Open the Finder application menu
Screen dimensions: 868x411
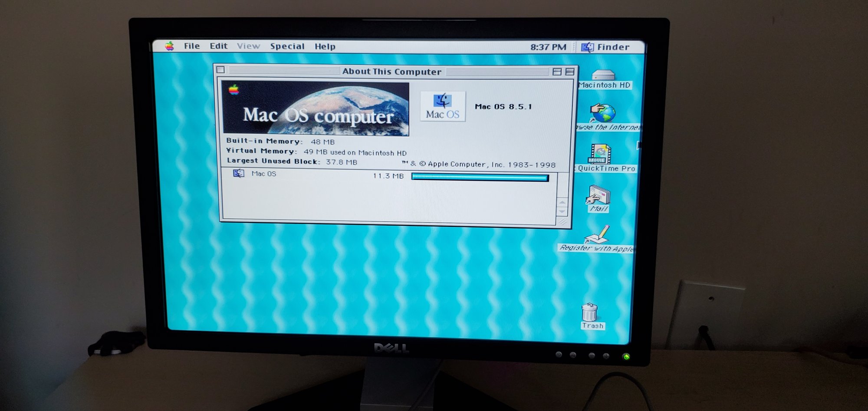(x=605, y=47)
